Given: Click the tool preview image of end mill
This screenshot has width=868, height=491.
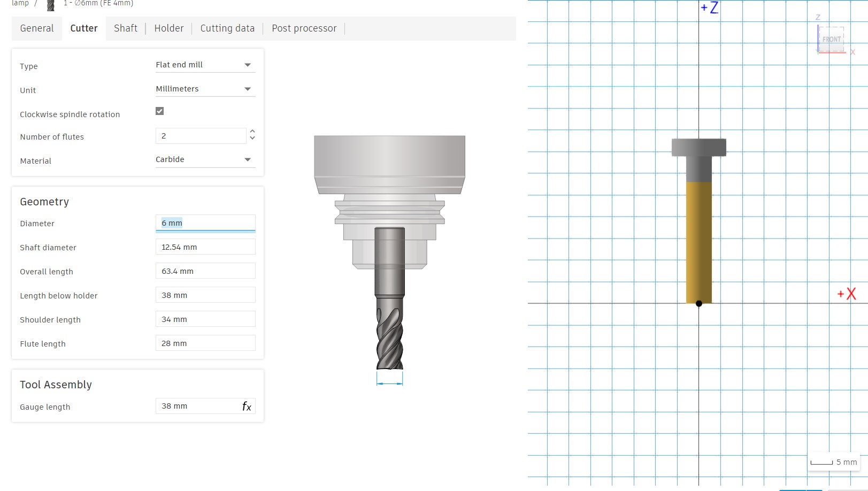Looking at the screenshot, I should (389, 252).
